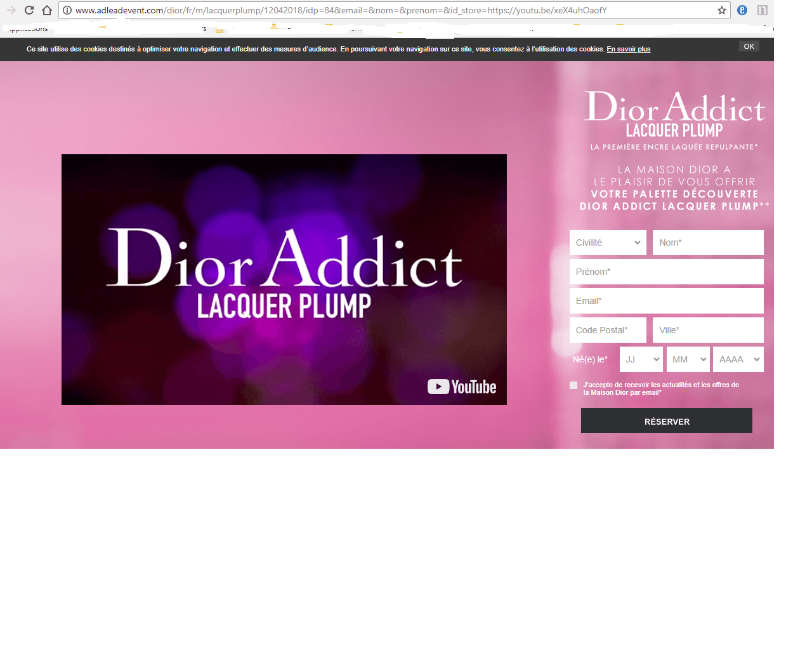Open the 'En savoir plus' cookie link
Screen dimensions: 812x650
pyautogui.click(x=628, y=49)
